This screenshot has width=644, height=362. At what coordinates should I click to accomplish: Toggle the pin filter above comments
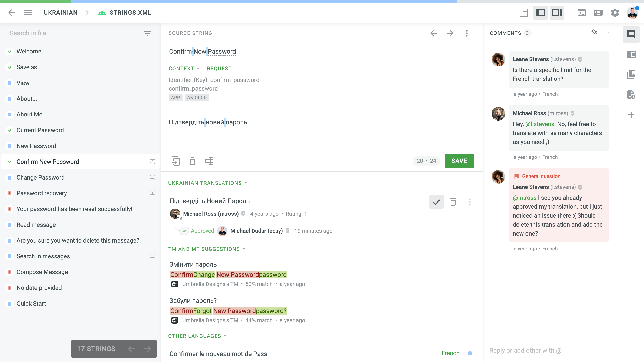[595, 32]
